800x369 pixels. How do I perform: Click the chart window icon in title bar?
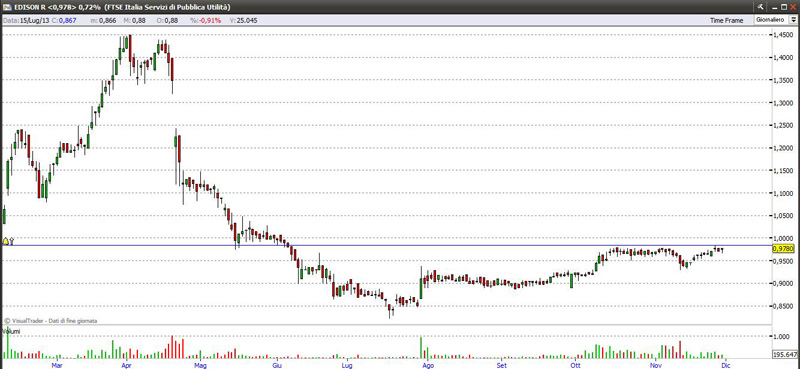click(x=7, y=7)
